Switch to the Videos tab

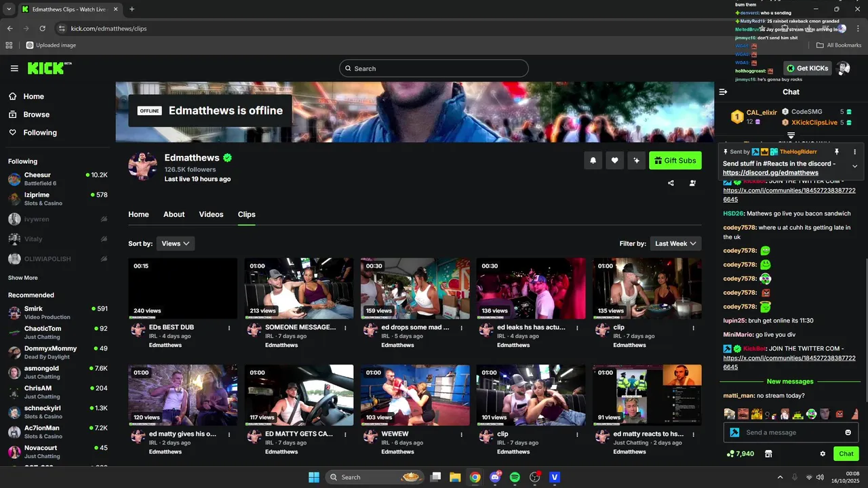point(211,214)
